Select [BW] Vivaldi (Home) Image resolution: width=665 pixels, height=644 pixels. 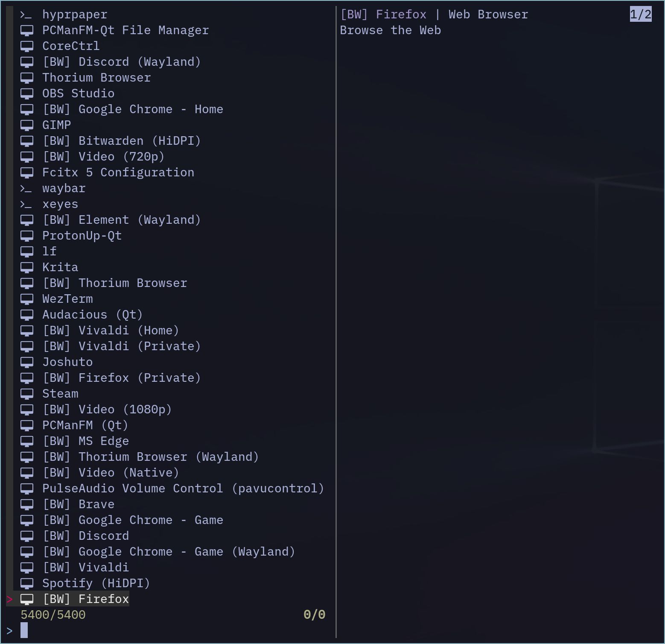[x=111, y=331]
